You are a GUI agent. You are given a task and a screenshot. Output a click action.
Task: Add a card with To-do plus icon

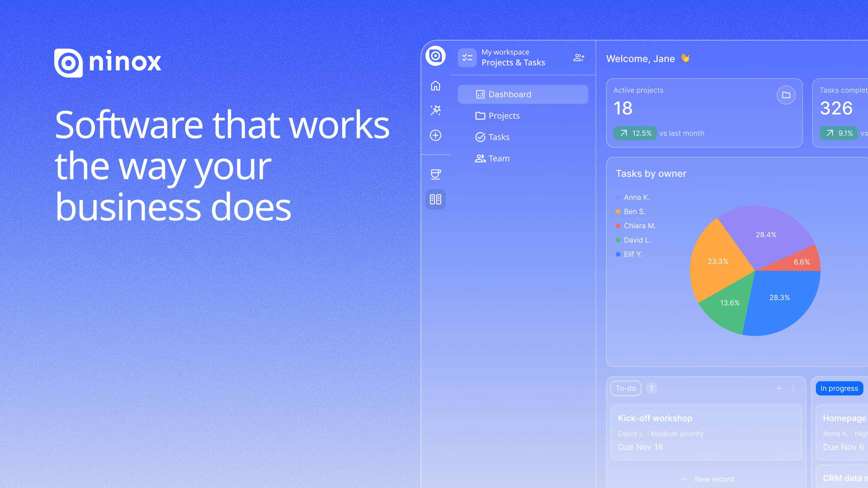(x=779, y=388)
